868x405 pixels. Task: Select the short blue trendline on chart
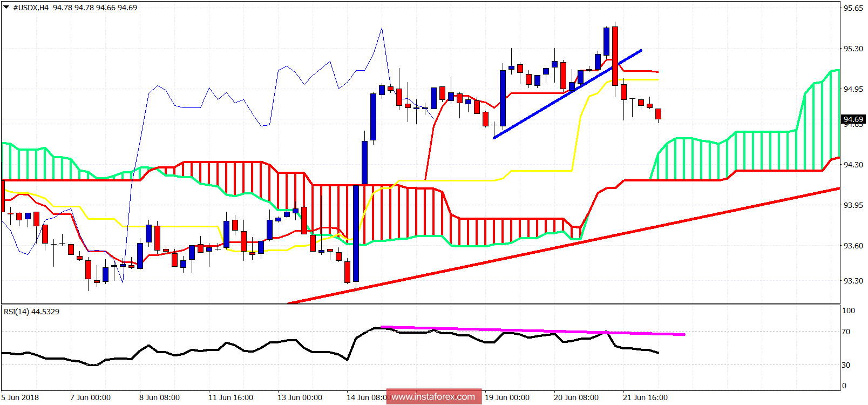[x=567, y=94]
